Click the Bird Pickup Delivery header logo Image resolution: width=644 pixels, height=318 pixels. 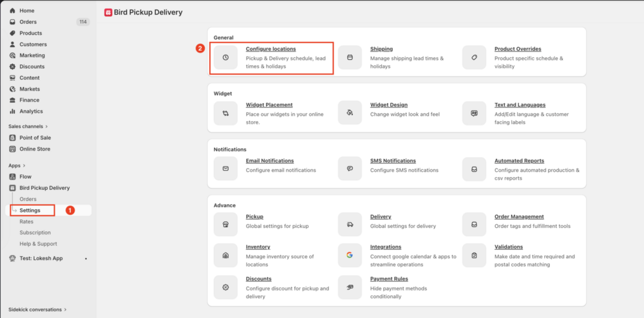pos(108,13)
